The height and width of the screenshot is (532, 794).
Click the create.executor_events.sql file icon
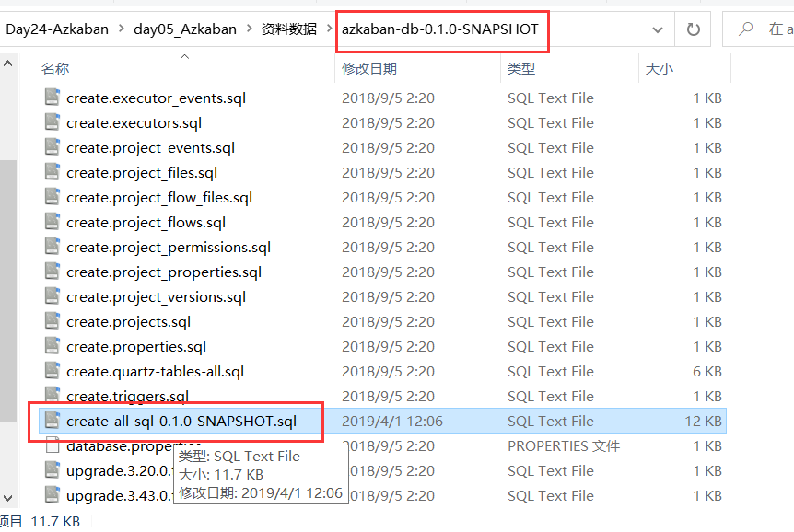click(x=53, y=97)
